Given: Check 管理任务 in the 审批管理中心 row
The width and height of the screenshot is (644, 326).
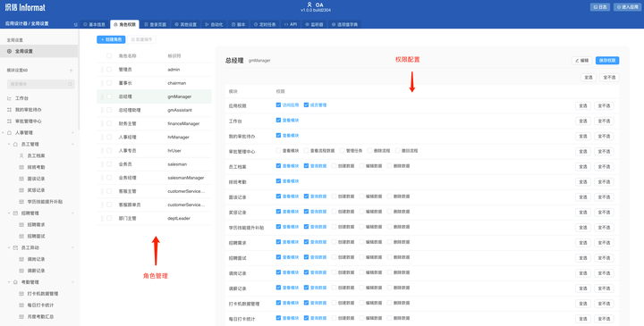Looking at the screenshot, I should coord(342,150).
